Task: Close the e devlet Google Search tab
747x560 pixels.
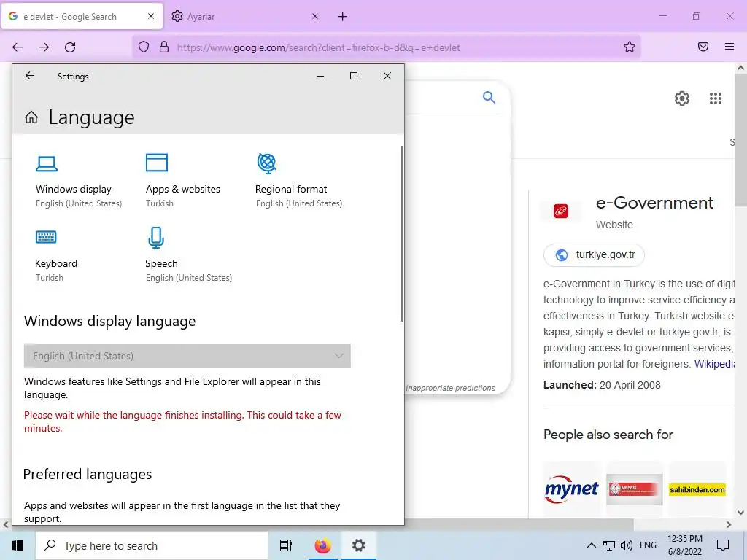Action: click(151, 16)
